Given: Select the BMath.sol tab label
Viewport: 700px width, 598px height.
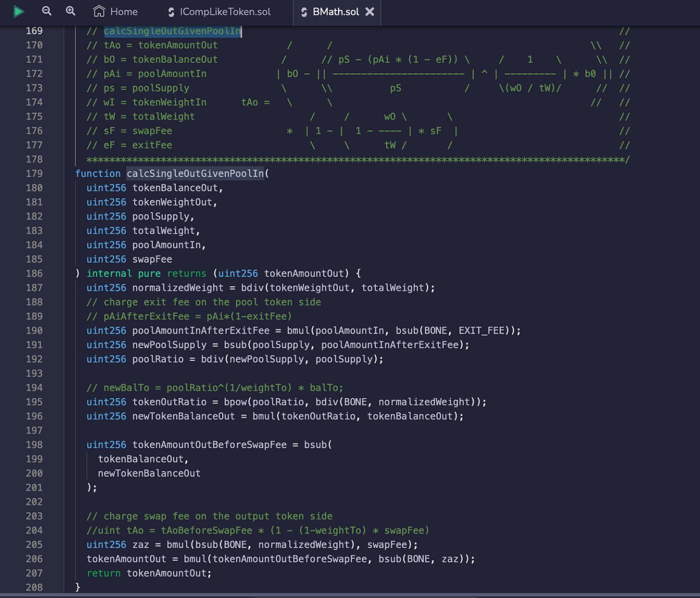Looking at the screenshot, I should click(335, 11).
